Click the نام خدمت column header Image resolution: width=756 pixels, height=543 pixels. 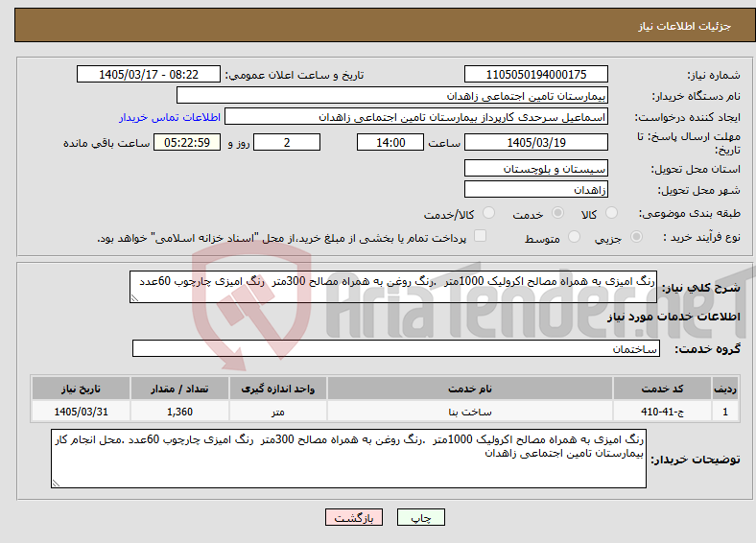click(x=469, y=389)
